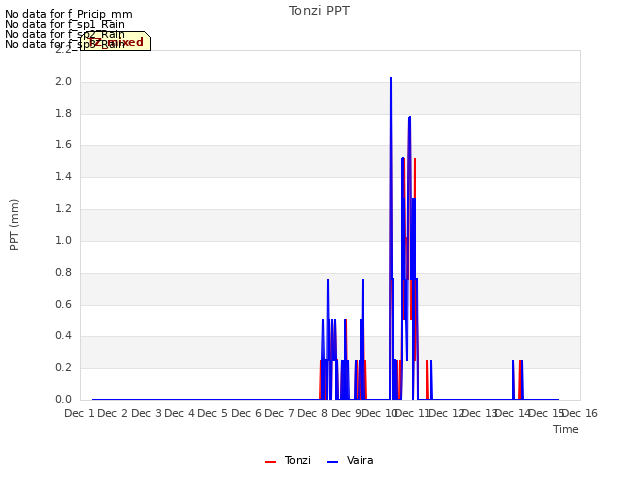Click the Dec 16 x-axis tick label
The height and width of the screenshot is (480, 640).
coord(580,413)
